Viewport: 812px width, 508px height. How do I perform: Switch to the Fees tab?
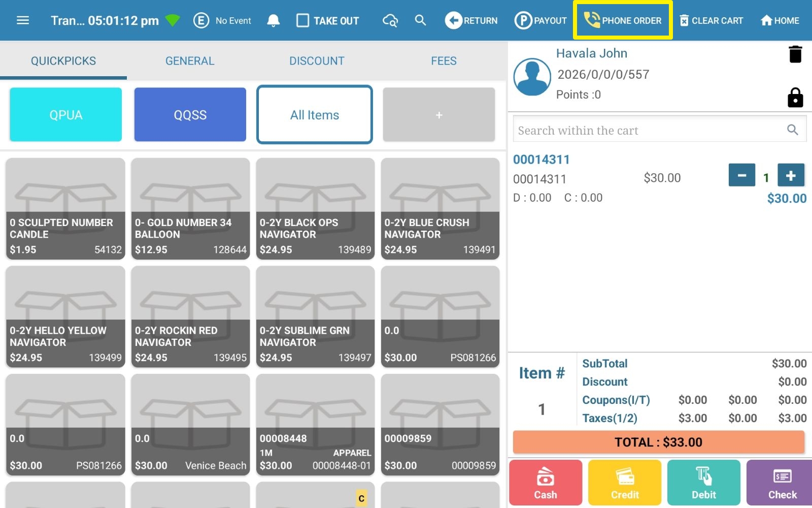click(444, 61)
